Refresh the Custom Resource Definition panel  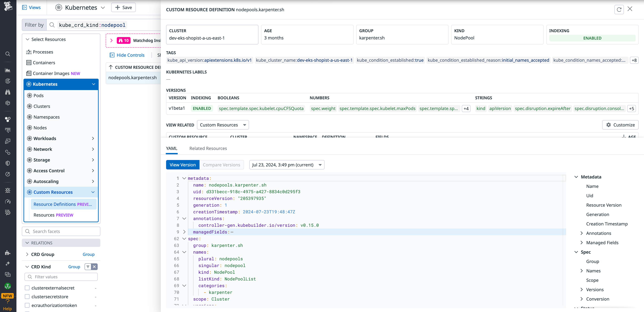tap(619, 9)
